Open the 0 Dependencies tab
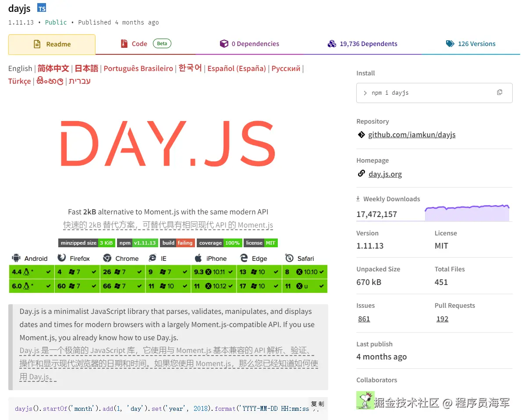Screen dimensions: 521x420 point(249,44)
